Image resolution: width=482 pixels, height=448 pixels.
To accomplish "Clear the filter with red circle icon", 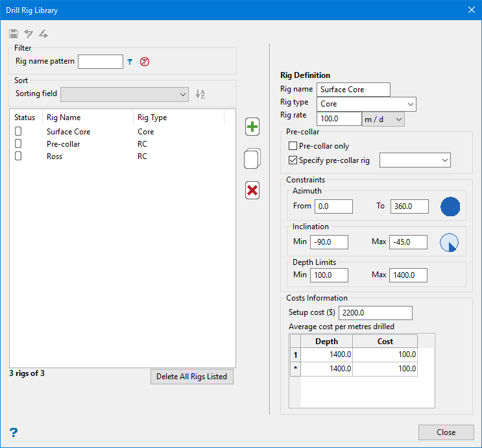I will click(x=145, y=62).
